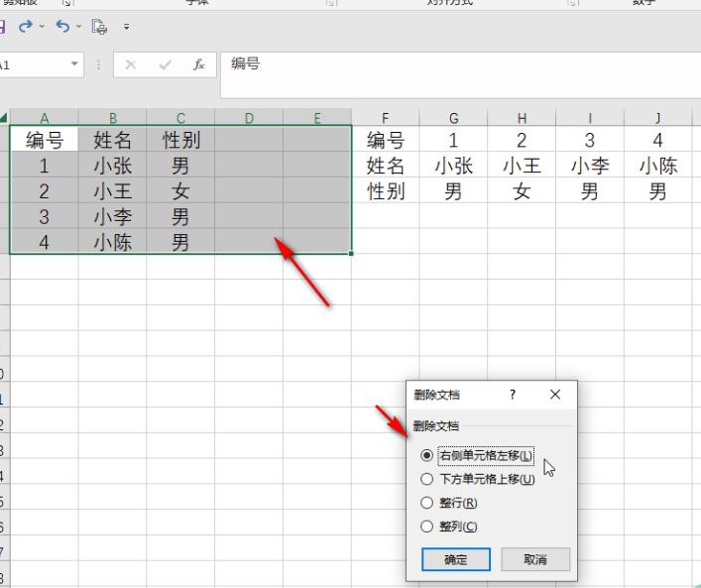
Task: Click cell B2 containing 小张
Action: click(x=113, y=165)
